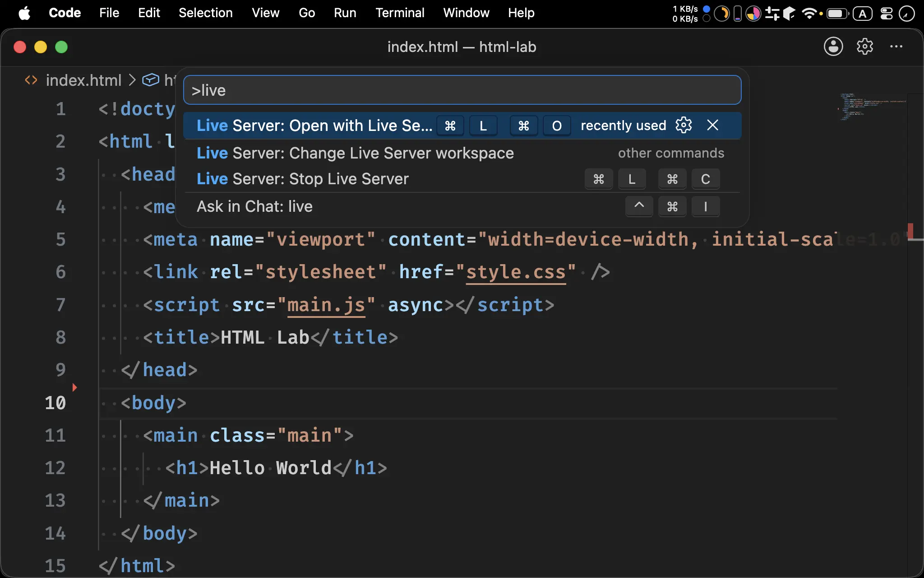
Task: Open the Selection menu
Action: pos(206,13)
